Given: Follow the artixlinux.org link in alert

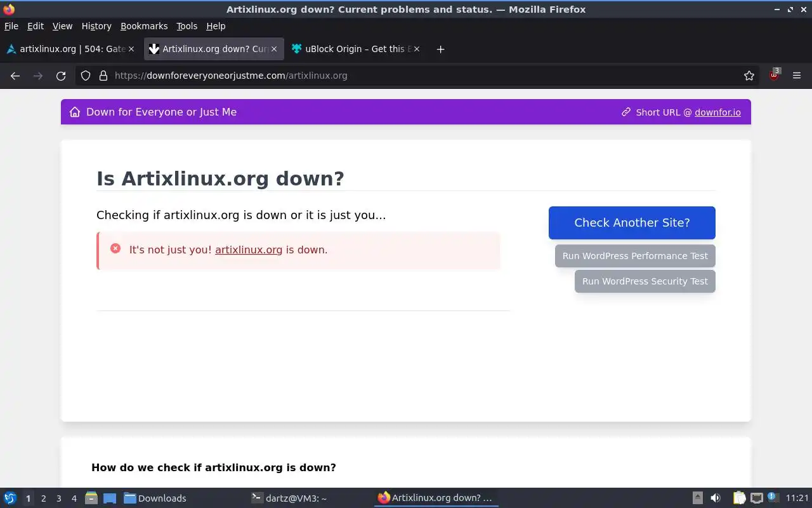Looking at the screenshot, I should click(x=249, y=250).
